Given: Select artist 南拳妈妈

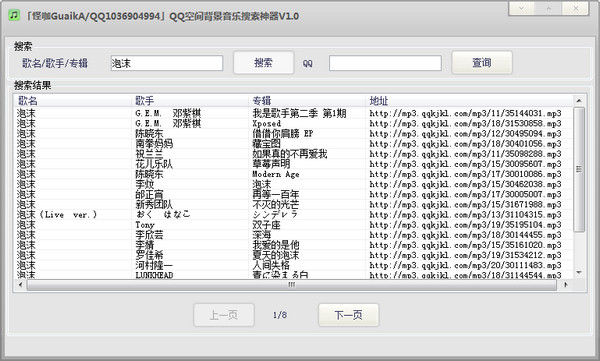Looking at the screenshot, I should tap(154, 144).
